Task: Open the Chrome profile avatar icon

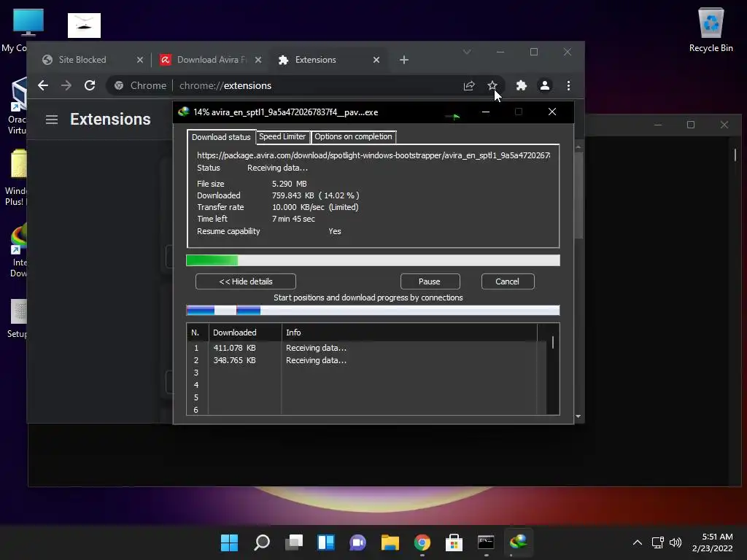Action: (x=544, y=86)
